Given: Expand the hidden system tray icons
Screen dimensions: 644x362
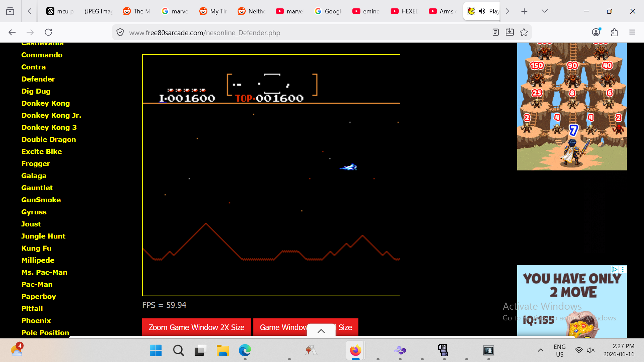Looking at the screenshot, I should (x=540, y=350).
